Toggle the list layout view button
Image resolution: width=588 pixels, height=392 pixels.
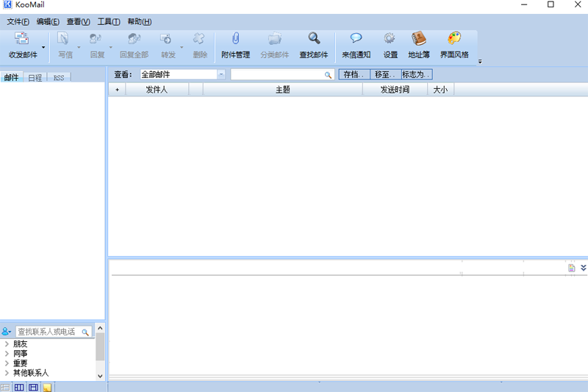6,387
